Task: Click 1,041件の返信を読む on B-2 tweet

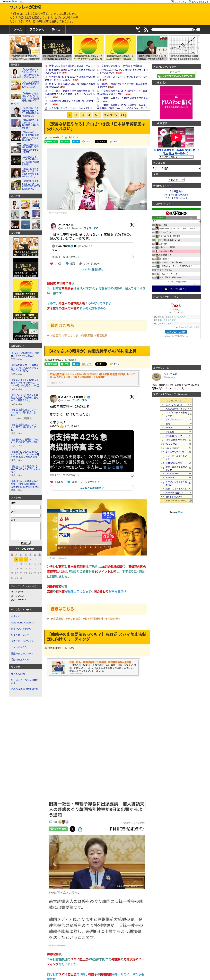Action: point(92,488)
